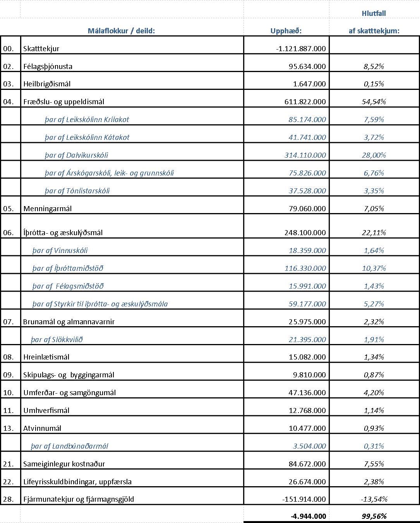Select the Hreinlætismál amount 15.082.000
This screenshot has width=420, height=523.
[307, 357]
